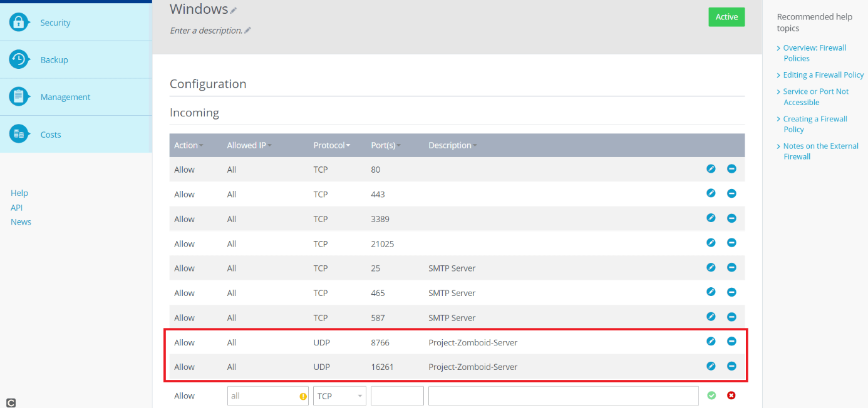Screen dimensions: 868x408
Task: Click the Security padlock icon
Action: 19,23
